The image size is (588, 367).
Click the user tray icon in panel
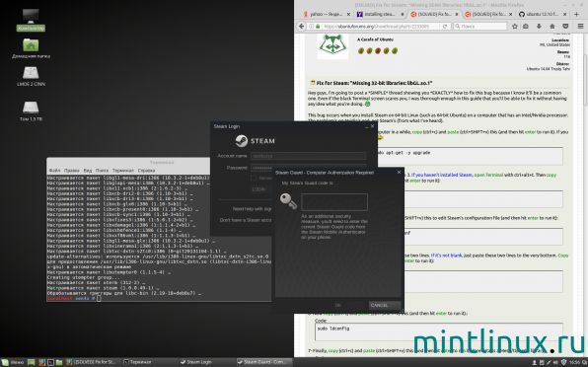point(535,362)
